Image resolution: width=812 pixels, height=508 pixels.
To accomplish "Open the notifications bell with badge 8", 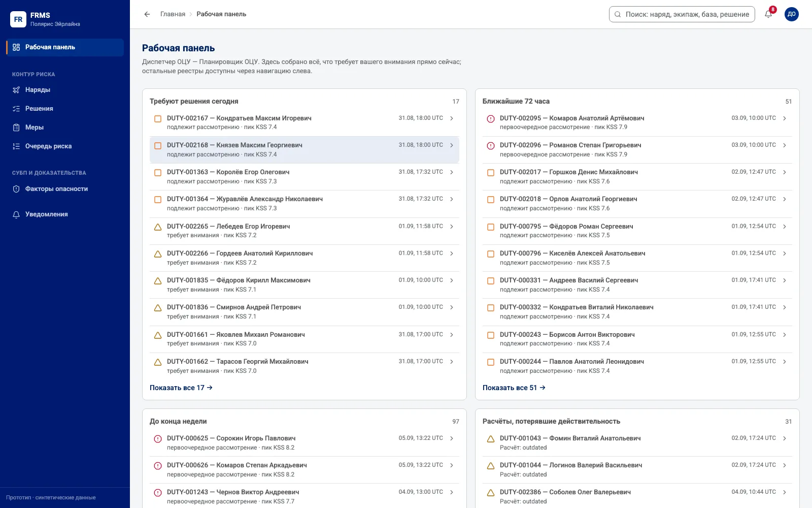I will (768, 14).
